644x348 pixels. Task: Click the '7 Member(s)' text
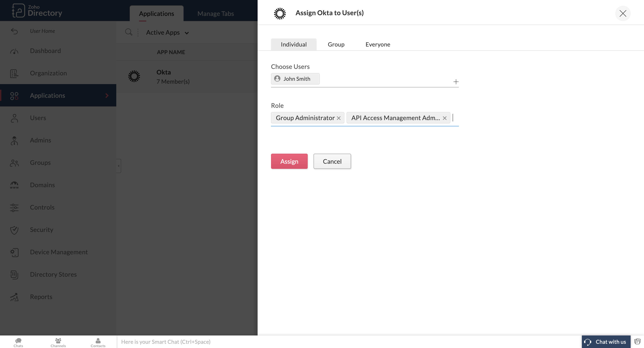173,81
